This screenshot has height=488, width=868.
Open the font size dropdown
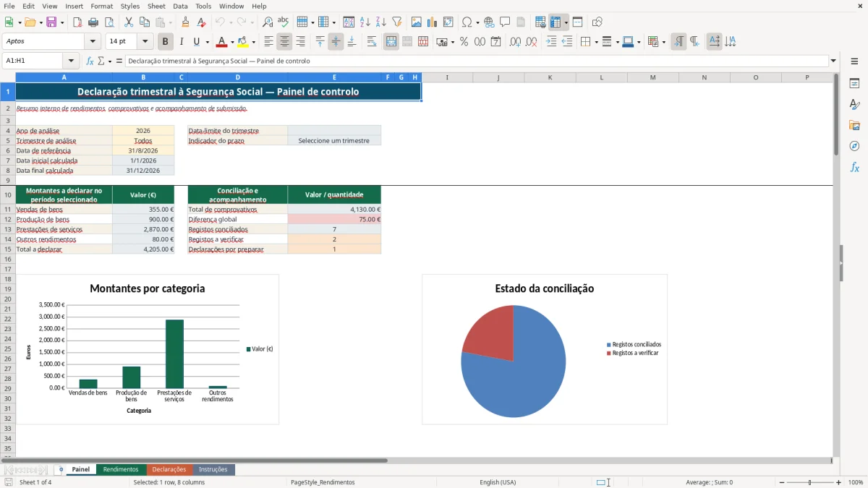point(145,42)
